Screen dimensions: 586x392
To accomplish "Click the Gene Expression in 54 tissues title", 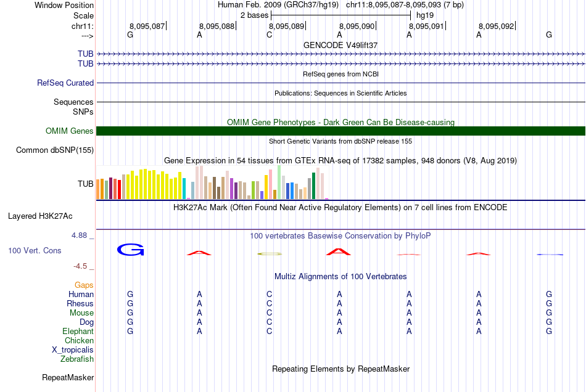I will click(340, 160).
